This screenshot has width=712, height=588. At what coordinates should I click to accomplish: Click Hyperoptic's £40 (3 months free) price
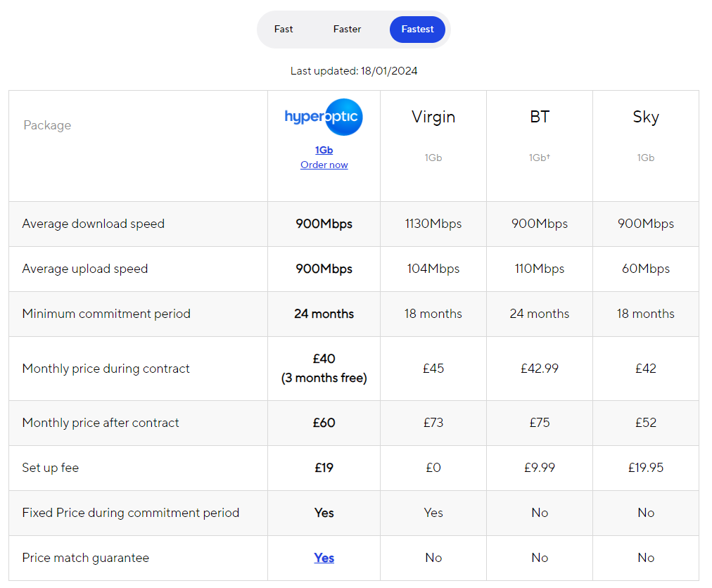(324, 369)
